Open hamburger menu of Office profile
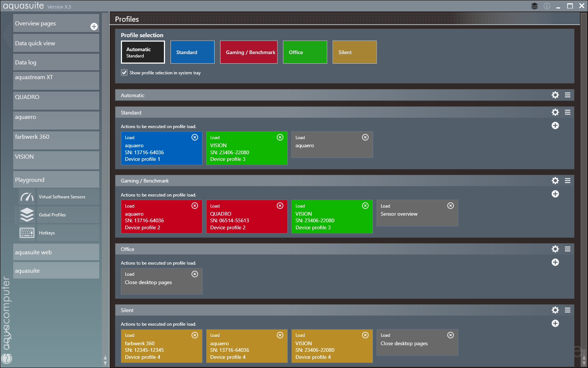This screenshot has height=368, width=588. (x=568, y=249)
